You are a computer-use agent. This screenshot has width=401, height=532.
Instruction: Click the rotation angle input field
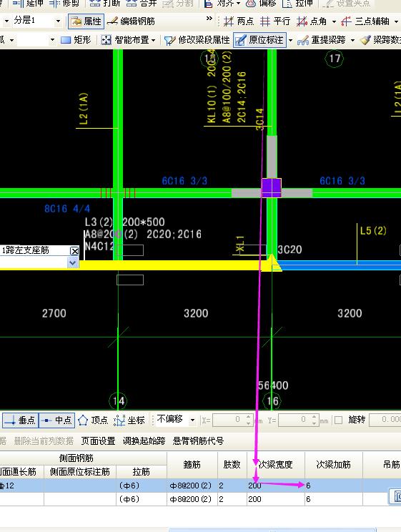point(385,420)
